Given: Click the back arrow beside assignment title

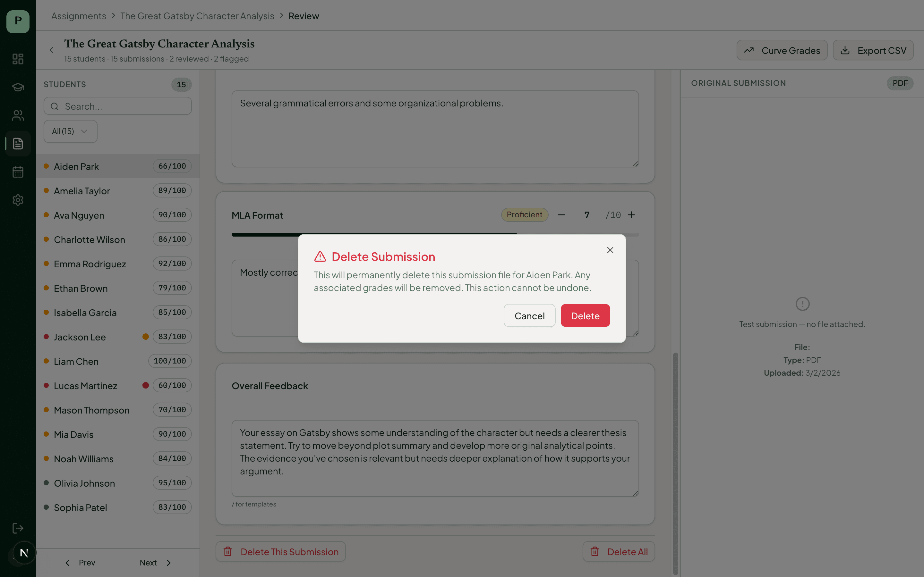Looking at the screenshot, I should 52,50.
